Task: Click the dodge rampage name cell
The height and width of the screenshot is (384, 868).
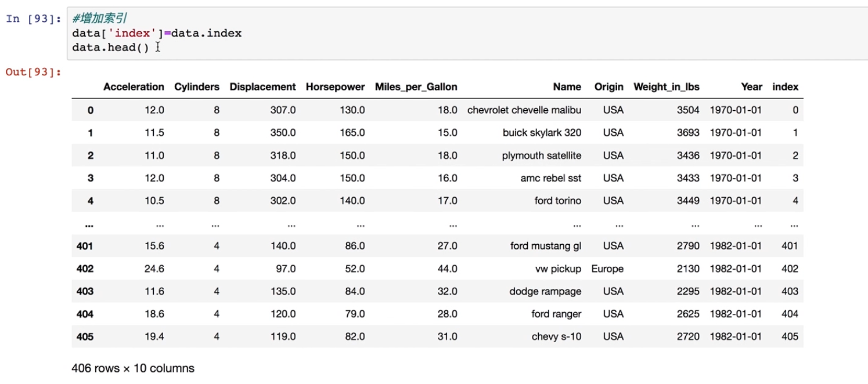Action: click(x=545, y=292)
